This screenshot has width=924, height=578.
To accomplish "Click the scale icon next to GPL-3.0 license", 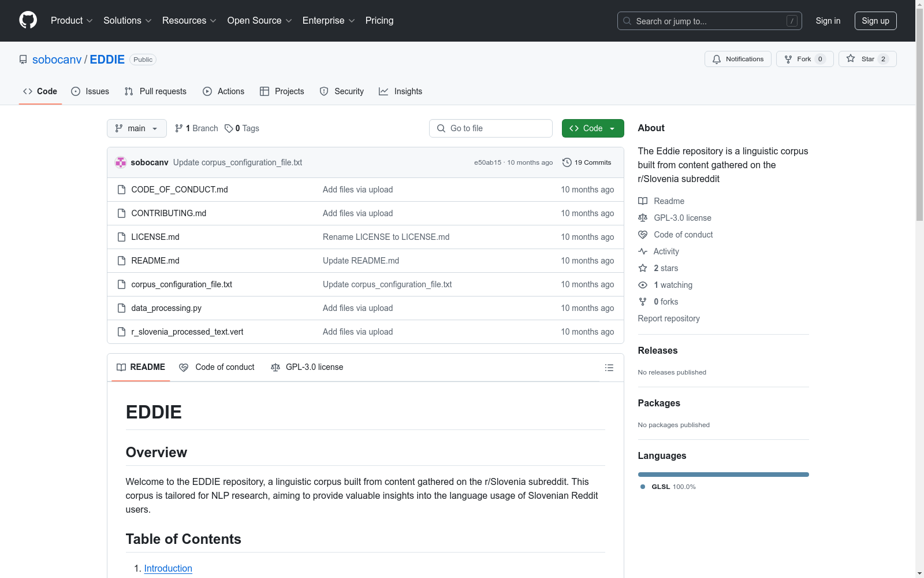I will click(x=643, y=218).
